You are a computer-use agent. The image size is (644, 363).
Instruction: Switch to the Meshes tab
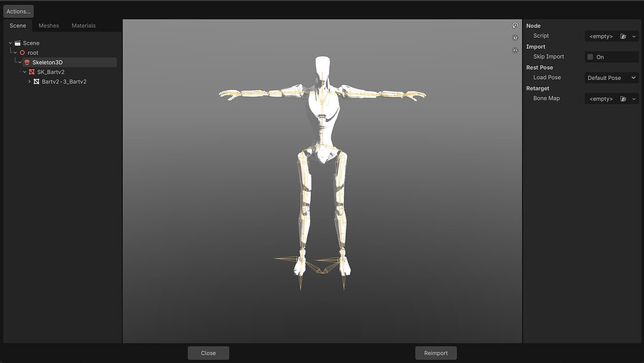pos(49,26)
